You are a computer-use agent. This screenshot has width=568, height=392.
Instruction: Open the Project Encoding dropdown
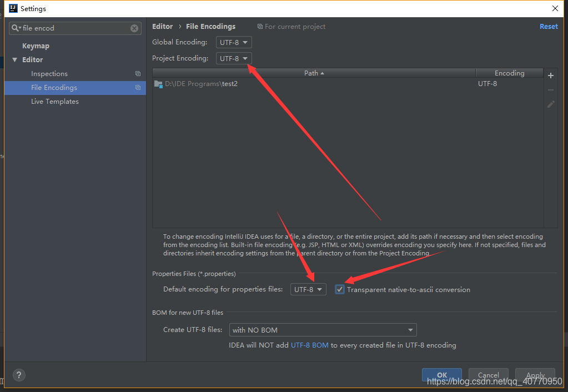click(234, 58)
